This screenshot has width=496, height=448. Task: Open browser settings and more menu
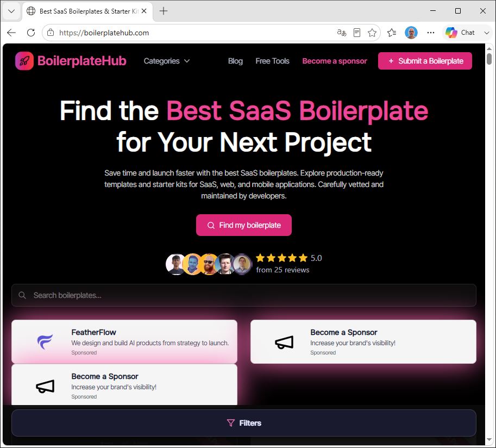430,33
